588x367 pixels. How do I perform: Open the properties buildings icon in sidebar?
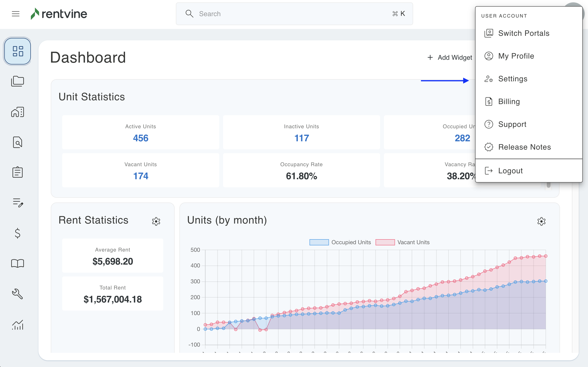(x=18, y=112)
